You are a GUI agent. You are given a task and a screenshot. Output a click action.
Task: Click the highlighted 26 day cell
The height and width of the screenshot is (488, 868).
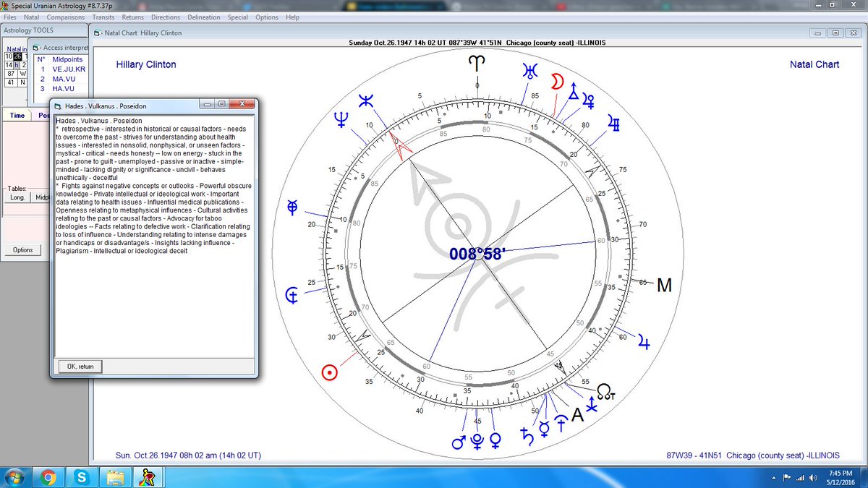tap(18, 56)
